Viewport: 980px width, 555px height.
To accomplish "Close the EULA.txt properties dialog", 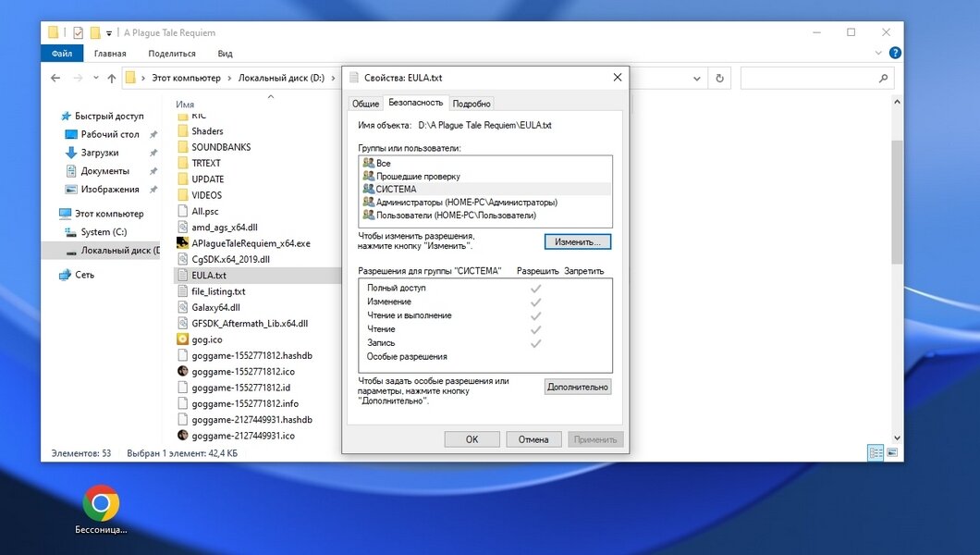I will point(617,78).
